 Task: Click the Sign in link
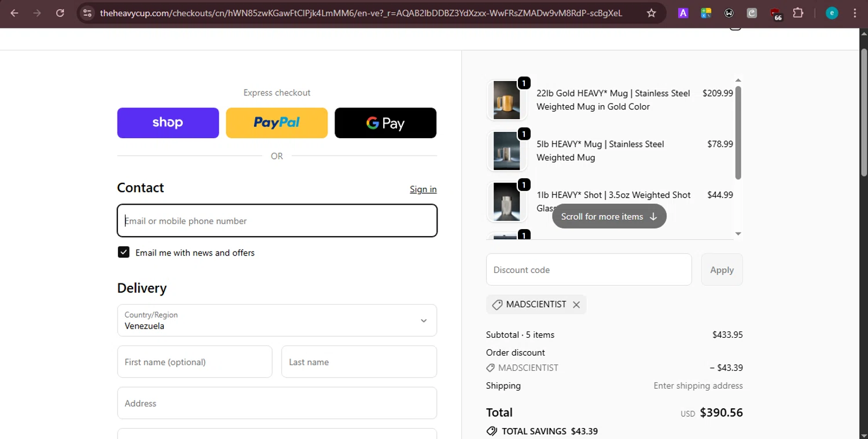(x=423, y=189)
